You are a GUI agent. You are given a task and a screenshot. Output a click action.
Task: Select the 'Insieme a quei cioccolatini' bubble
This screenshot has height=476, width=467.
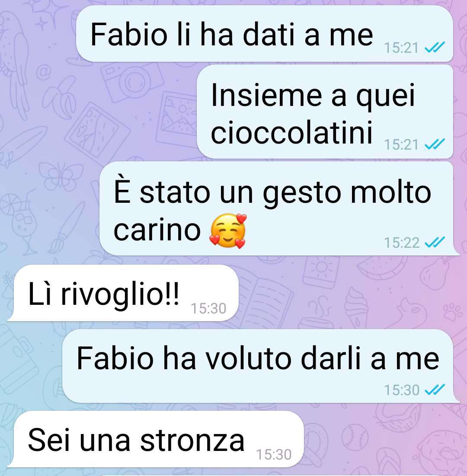point(325,112)
